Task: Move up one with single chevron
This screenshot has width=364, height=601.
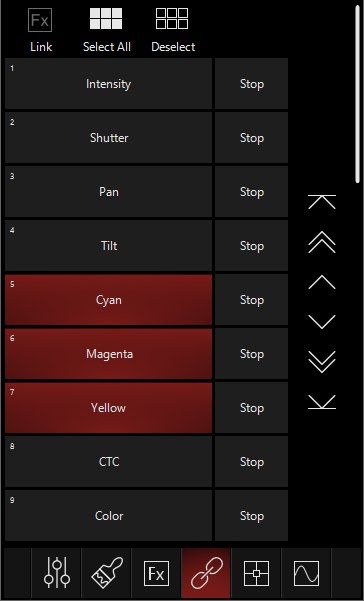Action: 322,282
